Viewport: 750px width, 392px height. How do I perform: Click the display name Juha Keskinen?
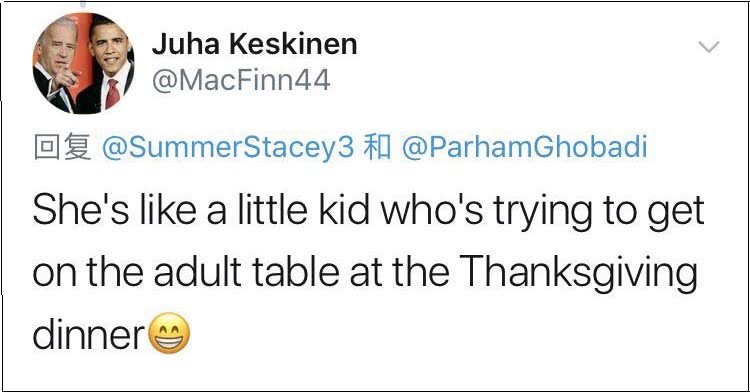pyautogui.click(x=254, y=44)
